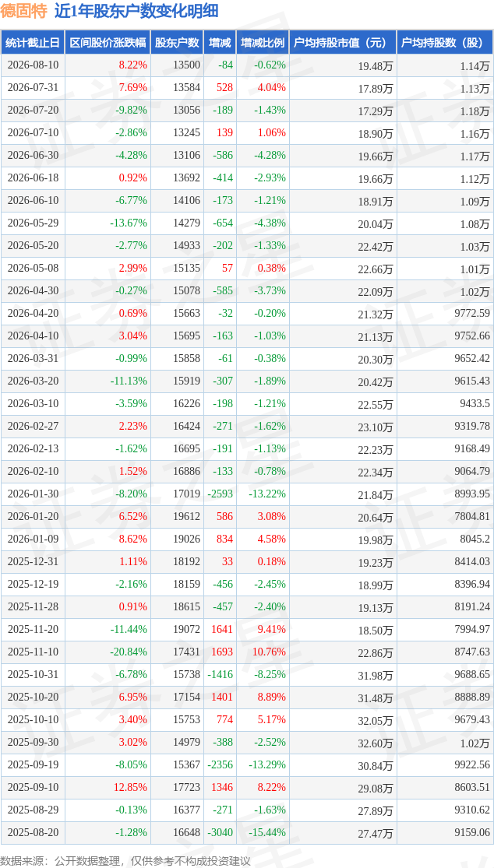Click the -2593 change value
494x868 pixels.
click(220, 494)
